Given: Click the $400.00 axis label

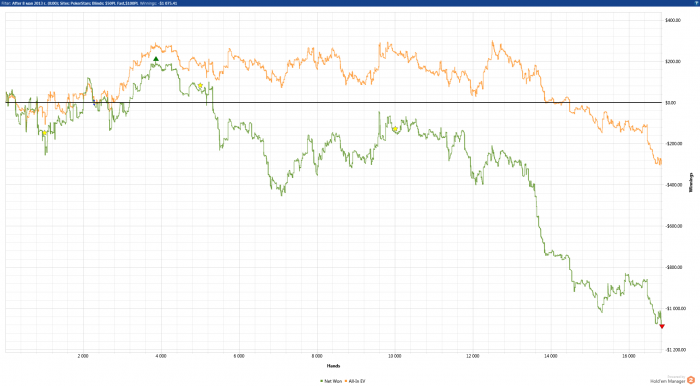Looking at the screenshot, I should [x=673, y=21].
